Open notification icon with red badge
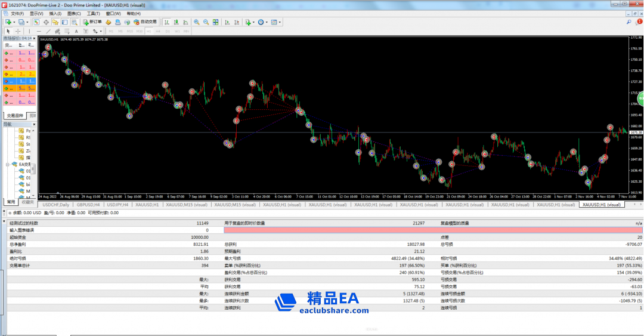Screen dimensions: 644x336 click(639, 21)
